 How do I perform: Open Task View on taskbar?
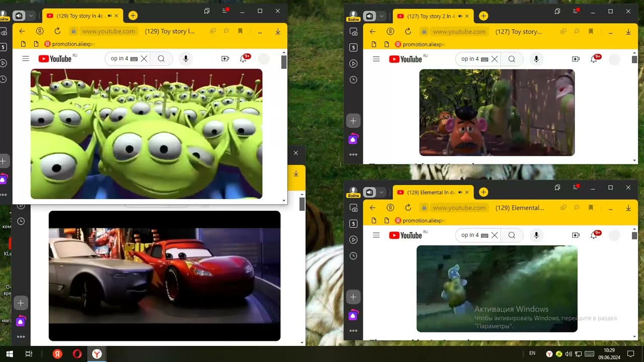point(29,354)
